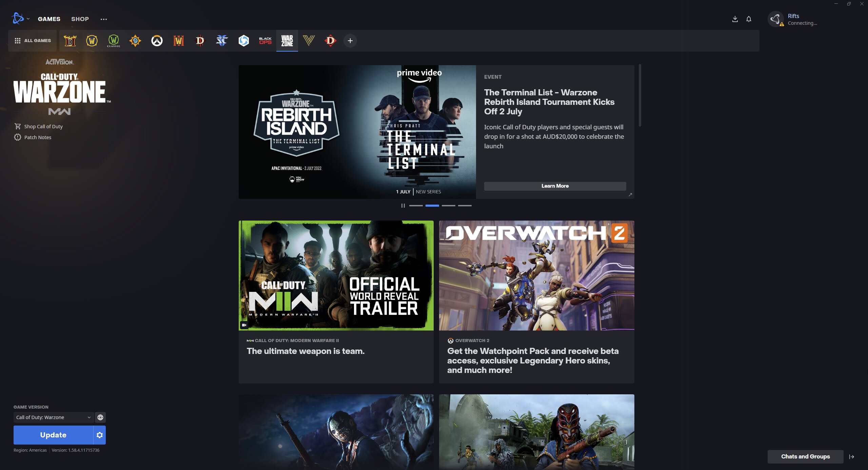
Task: Click the Rifts account name
Action: coord(793,16)
